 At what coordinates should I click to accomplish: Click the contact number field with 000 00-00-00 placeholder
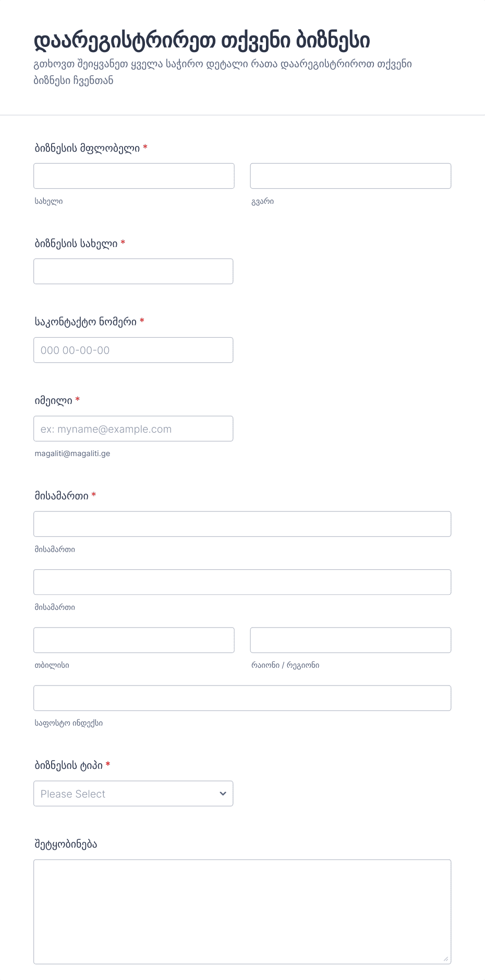tap(134, 350)
